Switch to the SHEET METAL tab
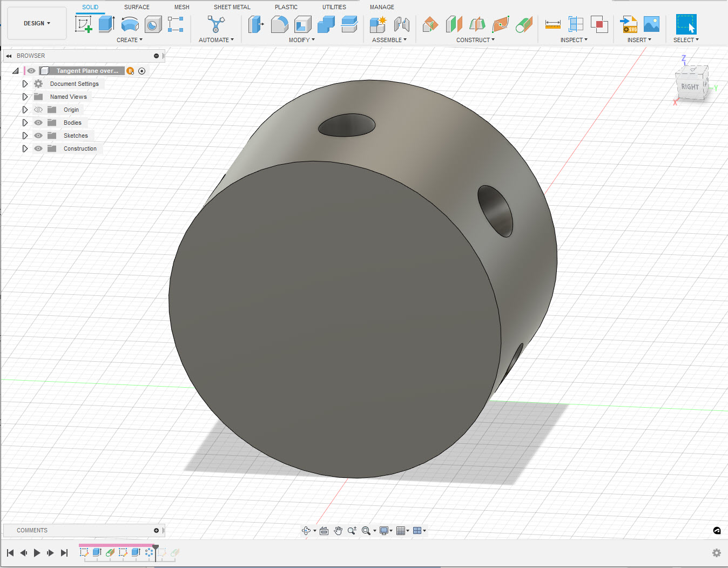728x568 pixels. tap(232, 7)
